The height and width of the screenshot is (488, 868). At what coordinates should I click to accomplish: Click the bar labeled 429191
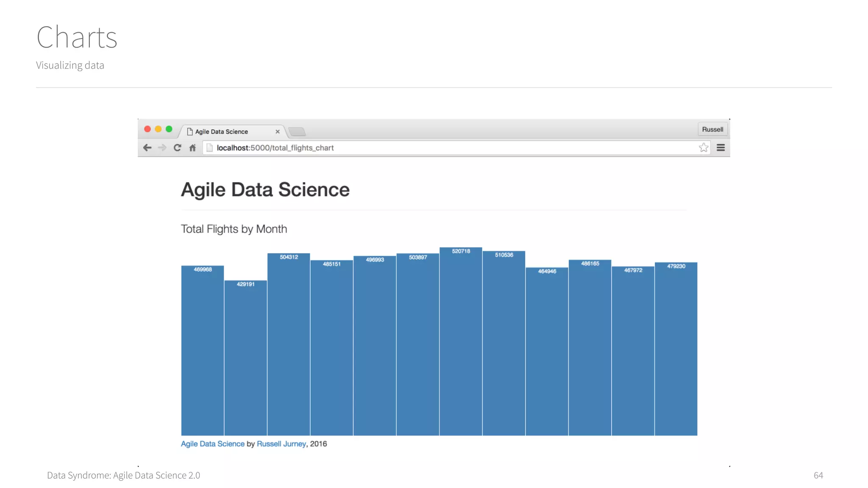246,358
